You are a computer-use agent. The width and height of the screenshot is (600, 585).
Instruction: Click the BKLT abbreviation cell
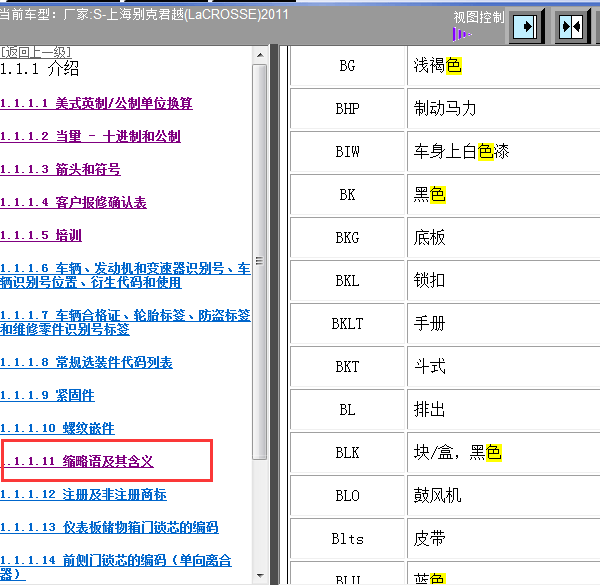pos(347,324)
